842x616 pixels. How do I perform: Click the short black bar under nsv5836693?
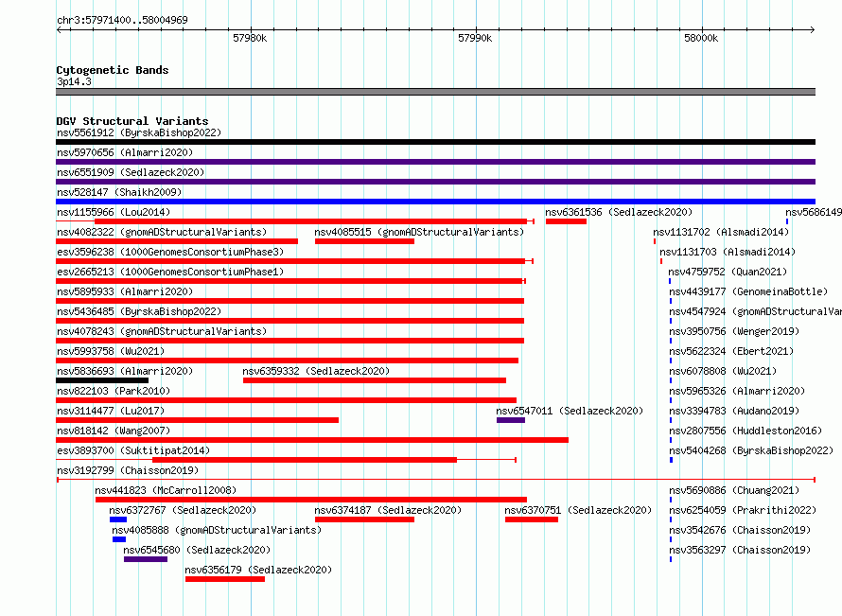coord(102,380)
